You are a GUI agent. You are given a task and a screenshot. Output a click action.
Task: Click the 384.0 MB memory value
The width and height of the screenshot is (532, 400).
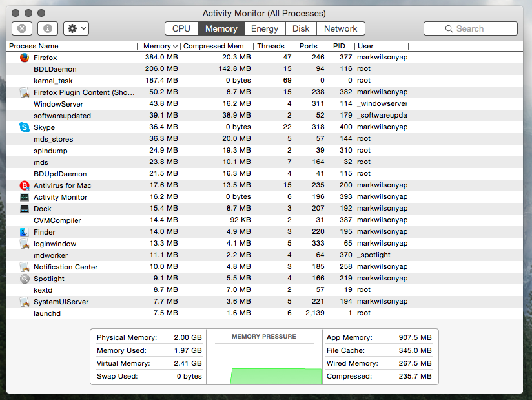pyautogui.click(x=161, y=57)
